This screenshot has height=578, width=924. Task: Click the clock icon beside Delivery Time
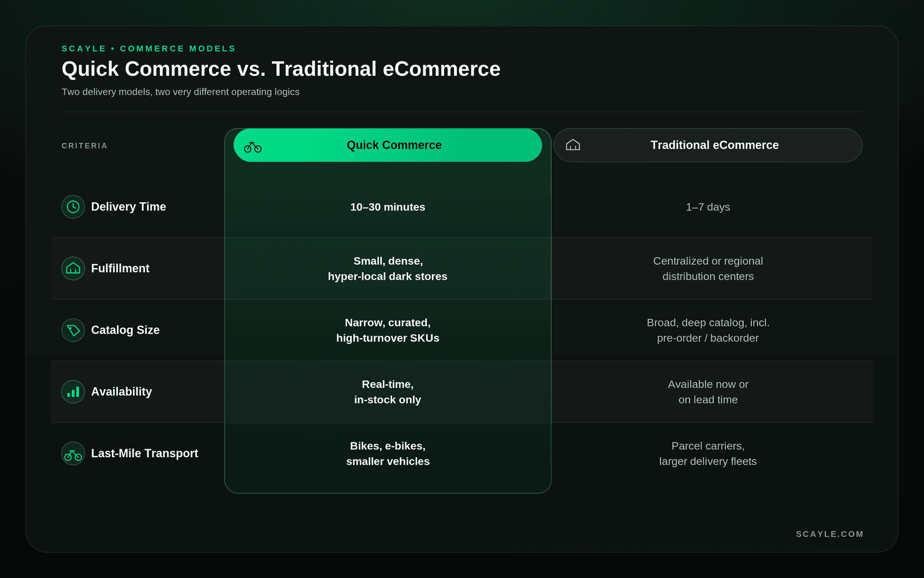pos(73,207)
